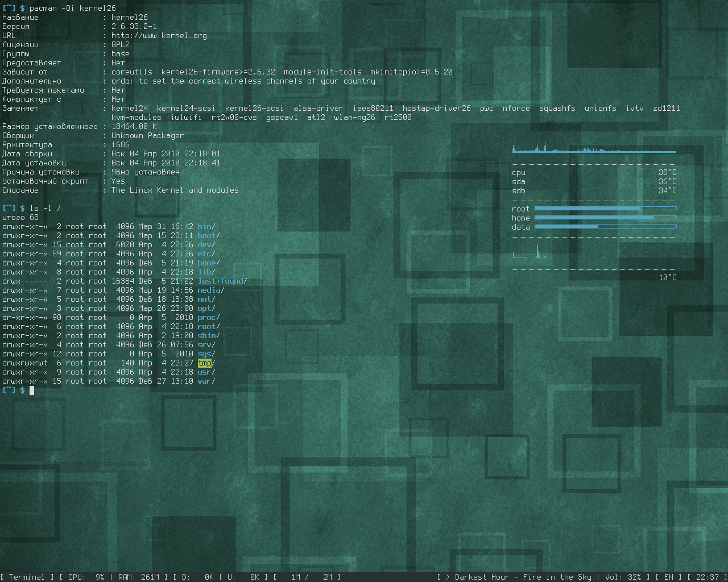Select the bin/ directory entry
The image size is (728, 582).
[206, 226]
